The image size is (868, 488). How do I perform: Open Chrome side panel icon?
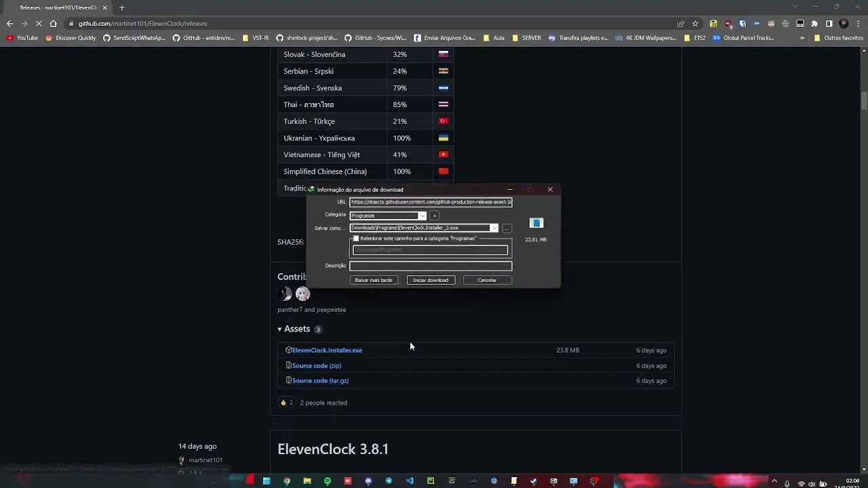pyautogui.click(x=829, y=23)
